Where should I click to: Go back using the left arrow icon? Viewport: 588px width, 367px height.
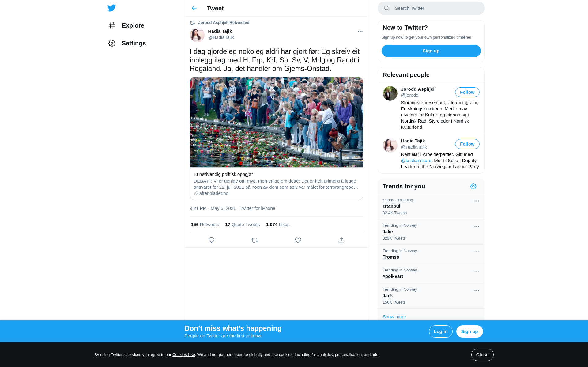(x=194, y=8)
